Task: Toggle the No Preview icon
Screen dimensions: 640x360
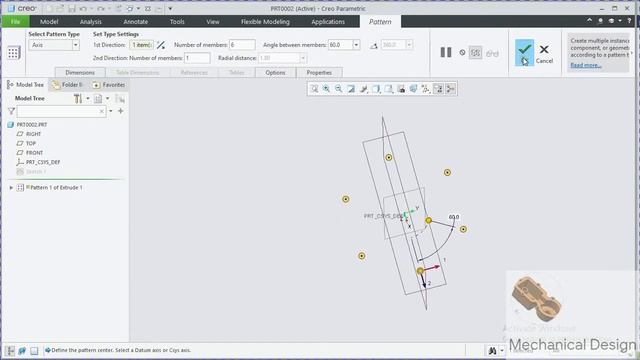Action: tap(462, 52)
